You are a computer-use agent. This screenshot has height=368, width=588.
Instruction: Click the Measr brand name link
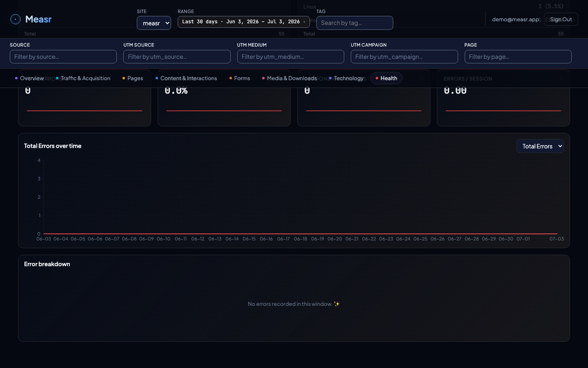click(x=38, y=19)
